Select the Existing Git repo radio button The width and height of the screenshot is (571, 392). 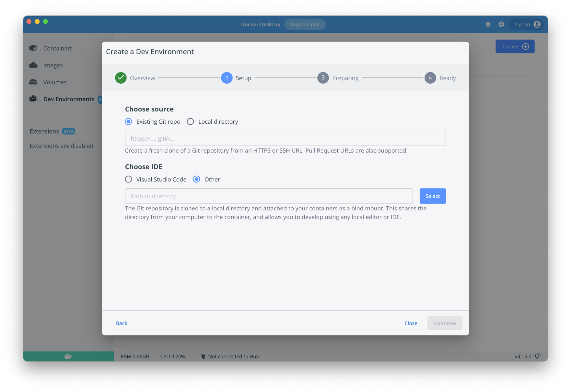129,121
